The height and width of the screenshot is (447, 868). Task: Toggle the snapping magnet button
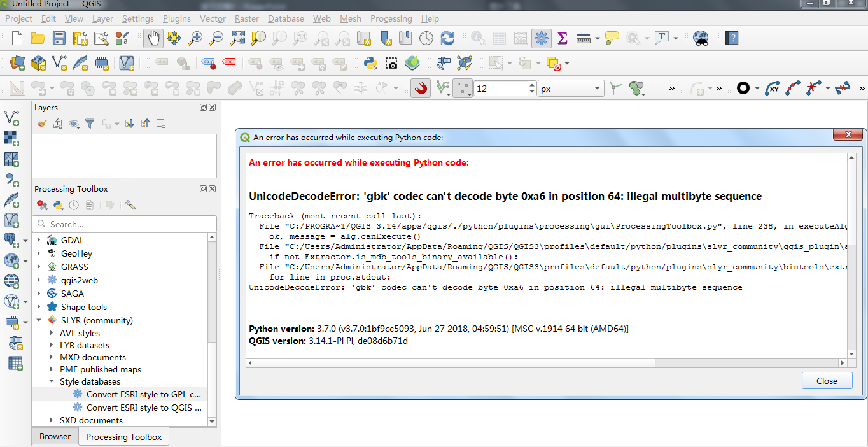pyautogui.click(x=421, y=88)
